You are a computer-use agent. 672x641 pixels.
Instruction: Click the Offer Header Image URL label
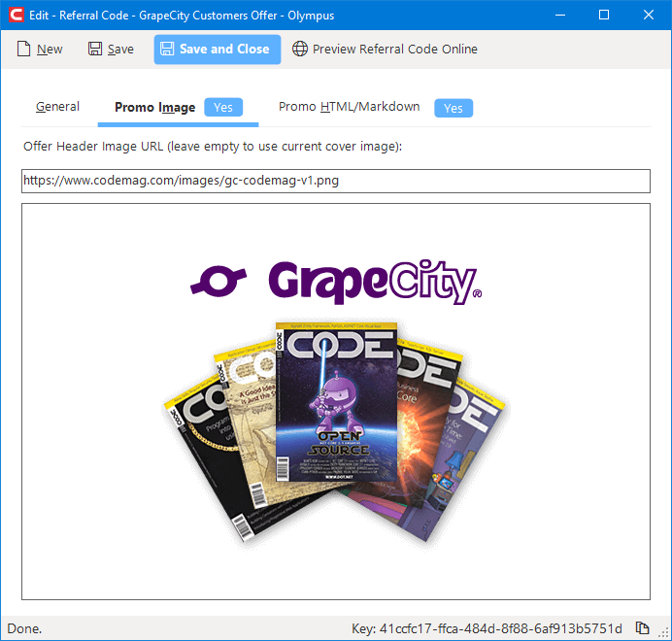click(x=213, y=147)
